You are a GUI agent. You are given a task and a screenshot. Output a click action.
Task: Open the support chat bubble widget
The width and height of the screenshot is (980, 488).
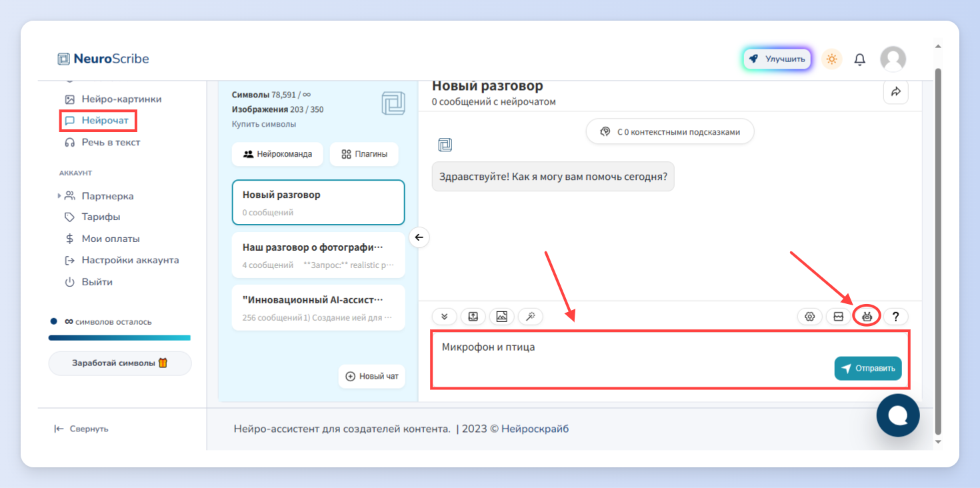[x=898, y=415]
